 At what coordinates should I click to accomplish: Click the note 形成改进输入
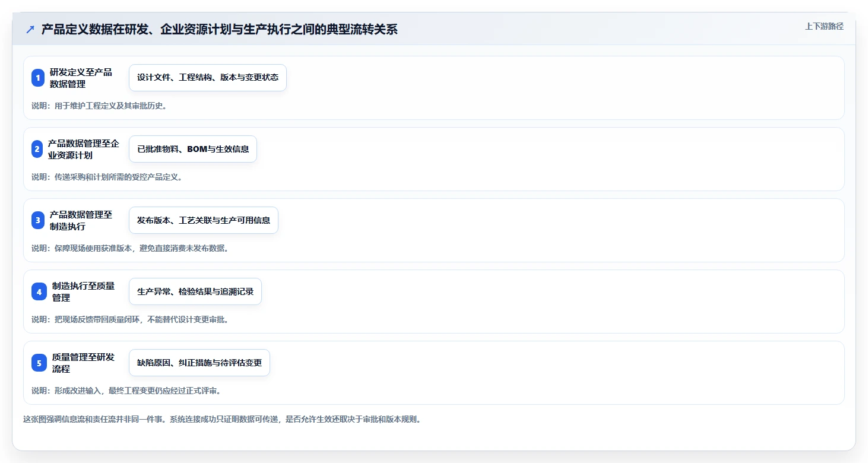(x=126, y=391)
